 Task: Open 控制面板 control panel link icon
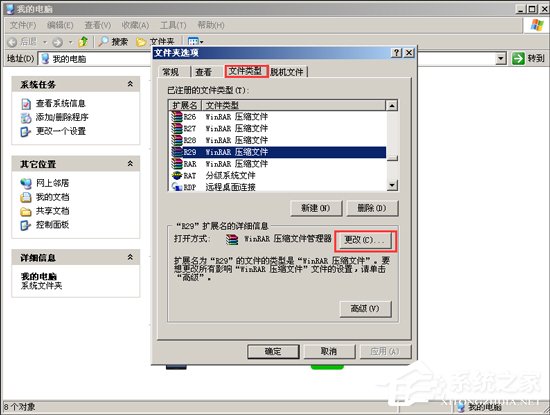point(26,225)
